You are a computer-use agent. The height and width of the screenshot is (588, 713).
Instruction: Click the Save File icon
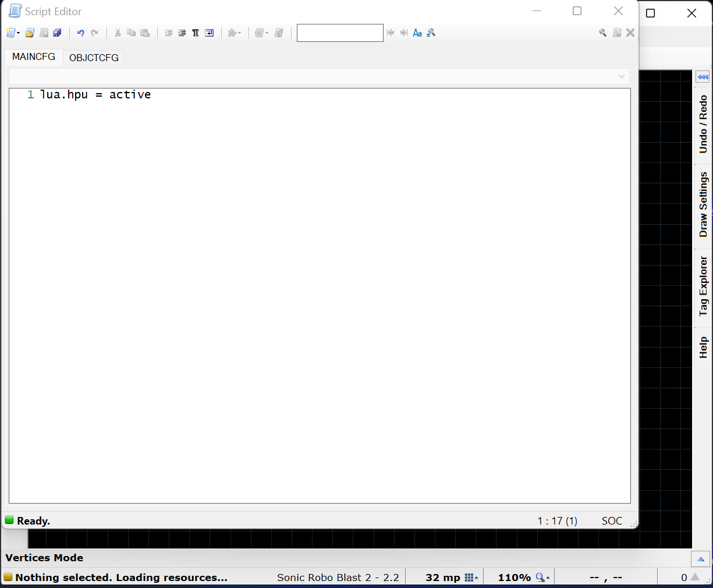(x=44, y=33)
